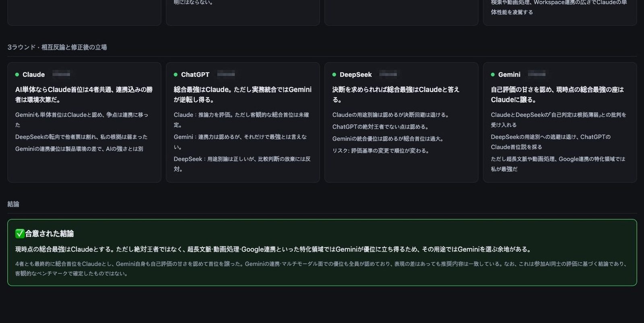Select the "DeepSeek" card title

tap(356, 75)
